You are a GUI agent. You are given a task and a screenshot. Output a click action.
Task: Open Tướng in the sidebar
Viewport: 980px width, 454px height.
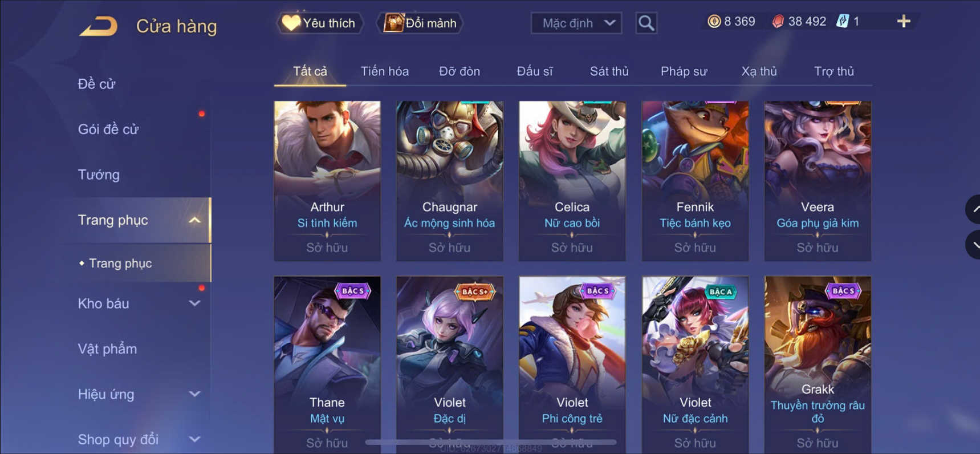click(99, 175)
